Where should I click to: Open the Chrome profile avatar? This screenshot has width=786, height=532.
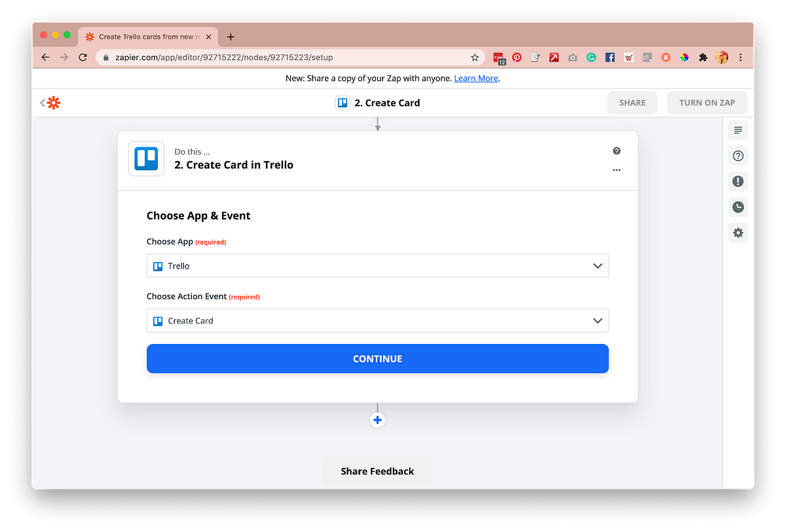tap(722, 58)
